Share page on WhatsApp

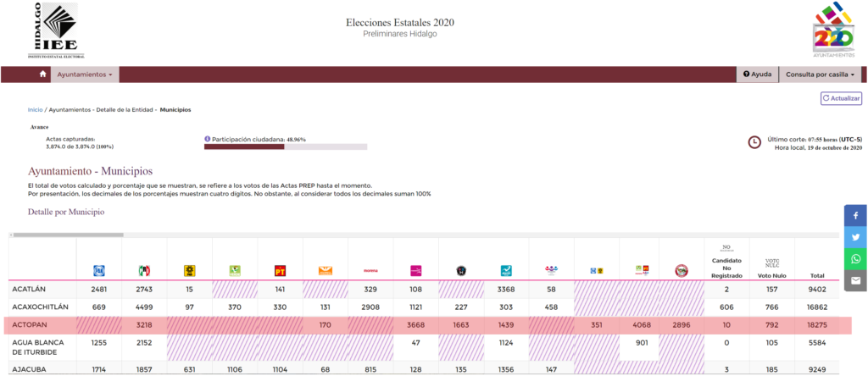pos(855,258)
